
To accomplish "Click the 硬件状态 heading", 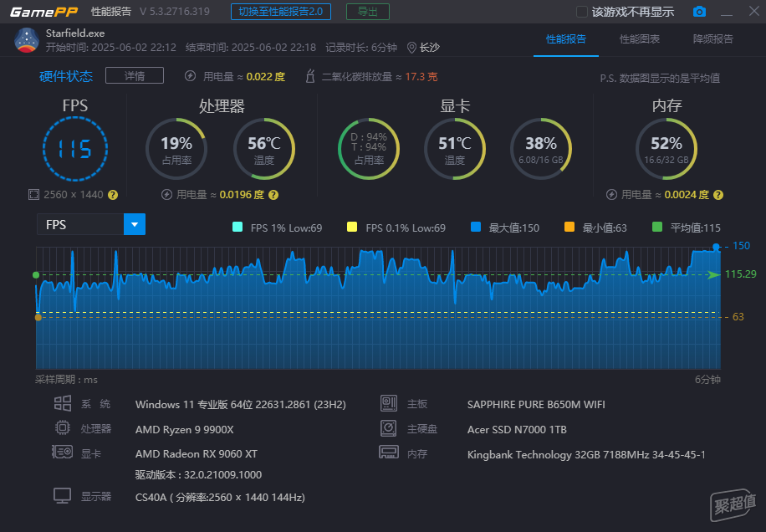I will tap(66, 76).
